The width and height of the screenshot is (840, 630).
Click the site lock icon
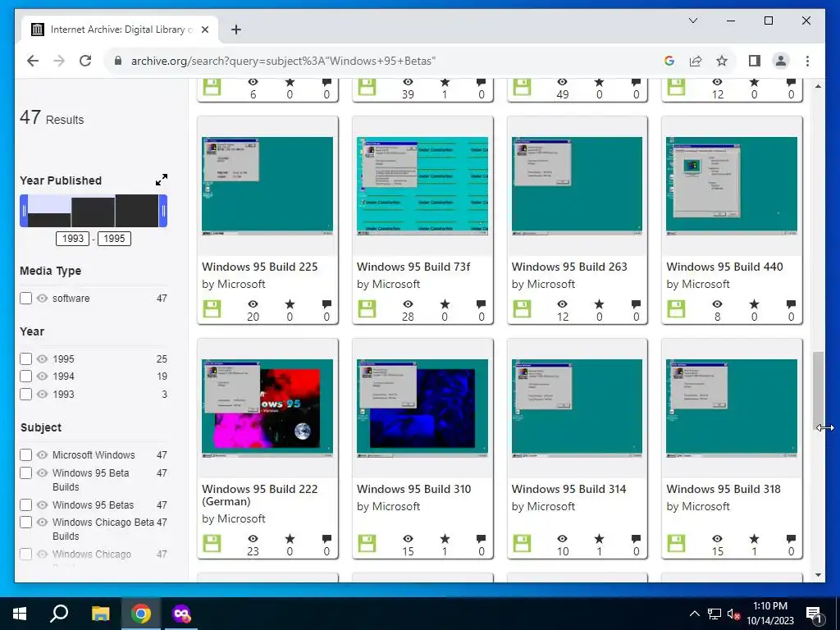[118, 61]
